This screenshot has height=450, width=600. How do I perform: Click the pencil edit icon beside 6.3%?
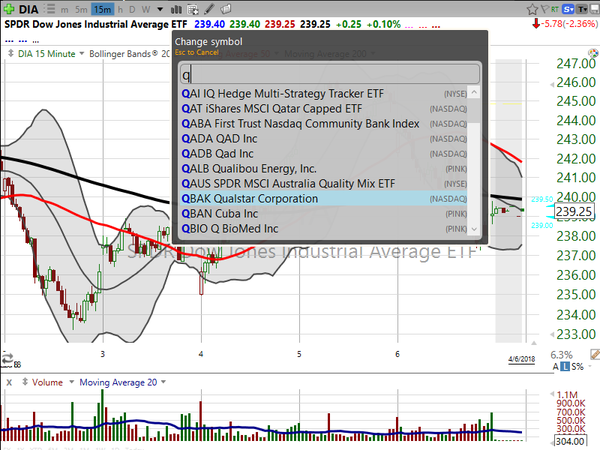pos(595,355)
